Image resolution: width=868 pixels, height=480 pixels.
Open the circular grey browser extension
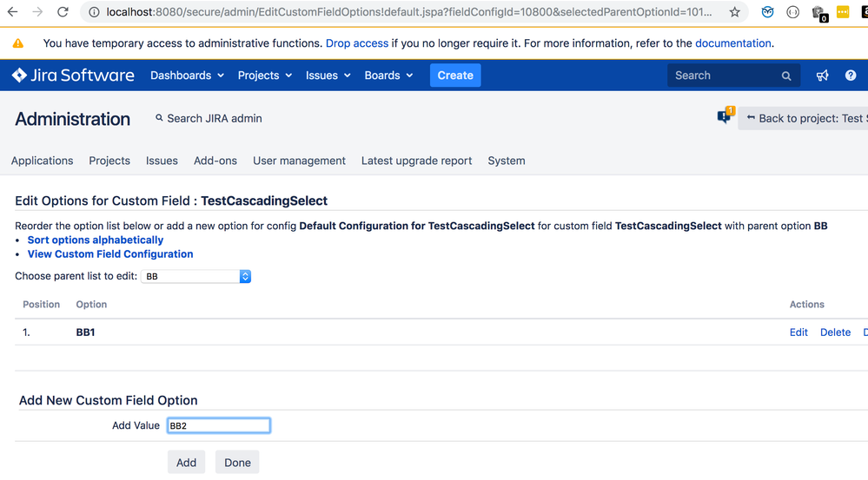click(x=792, y=12)
